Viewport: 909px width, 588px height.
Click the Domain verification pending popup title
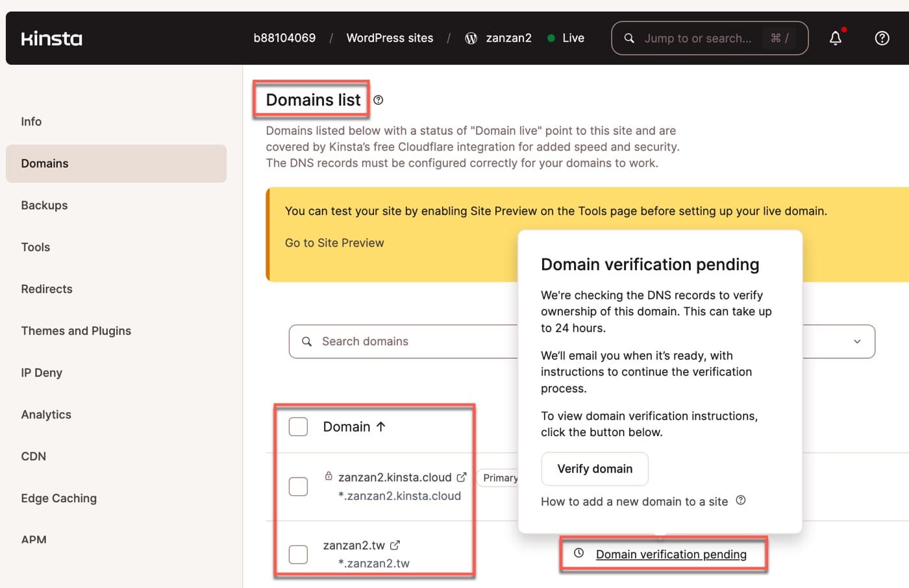pos(650,264)
